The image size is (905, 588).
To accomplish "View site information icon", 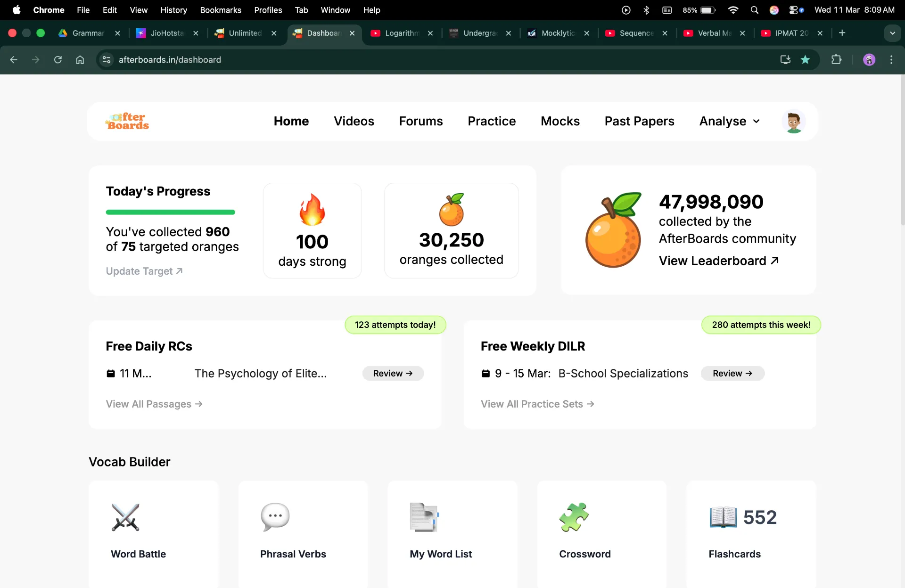I will 107,59.
